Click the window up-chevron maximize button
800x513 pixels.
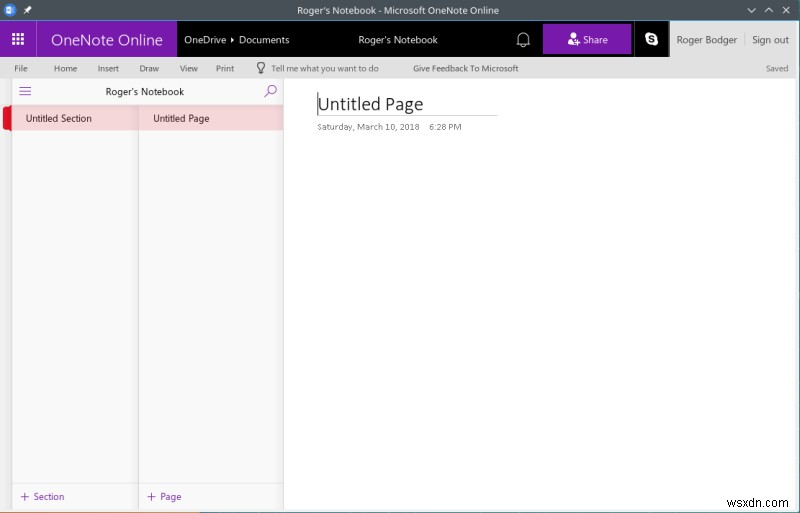pyautogui.click(x=769, y=10)
